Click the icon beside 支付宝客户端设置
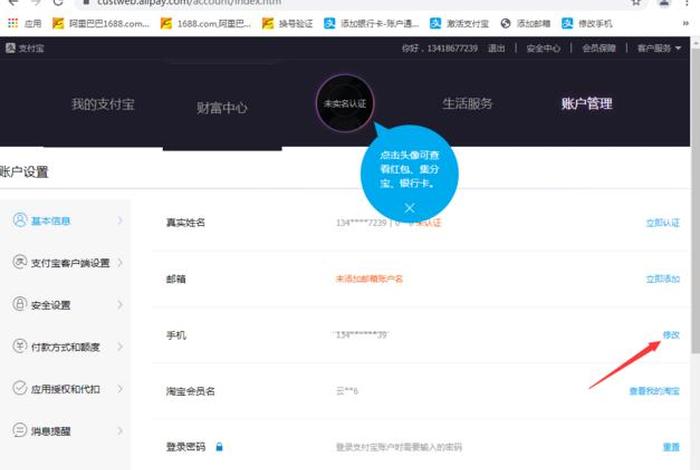This screenshot has width=700, height=470. tap(20, 262)
